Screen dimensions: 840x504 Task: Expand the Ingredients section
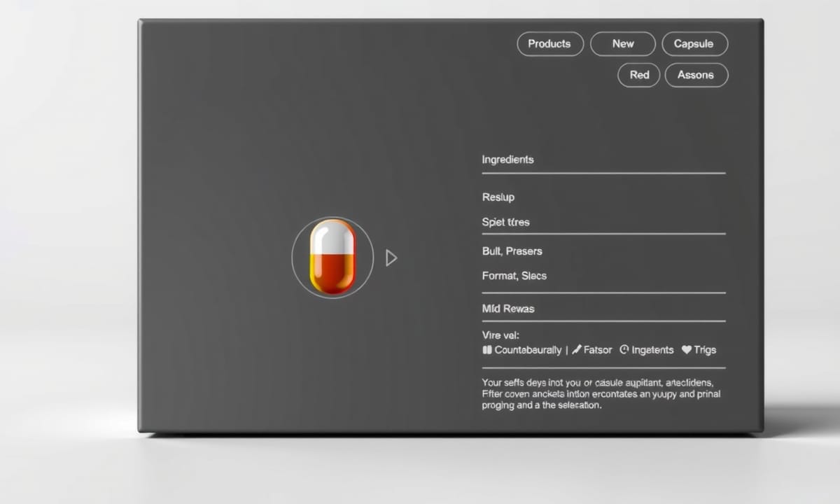(508, 160)
